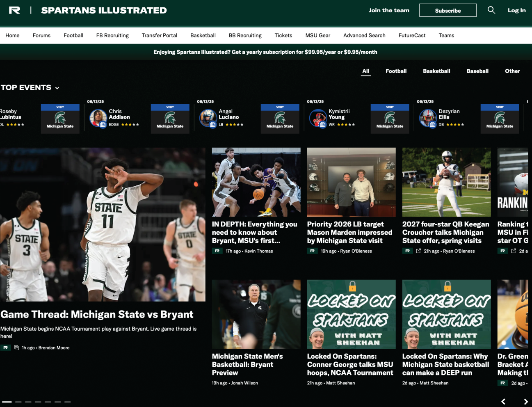532x407 pixels.
Task: Click Chris Addison's player avatar
Action: click(98, 118)
